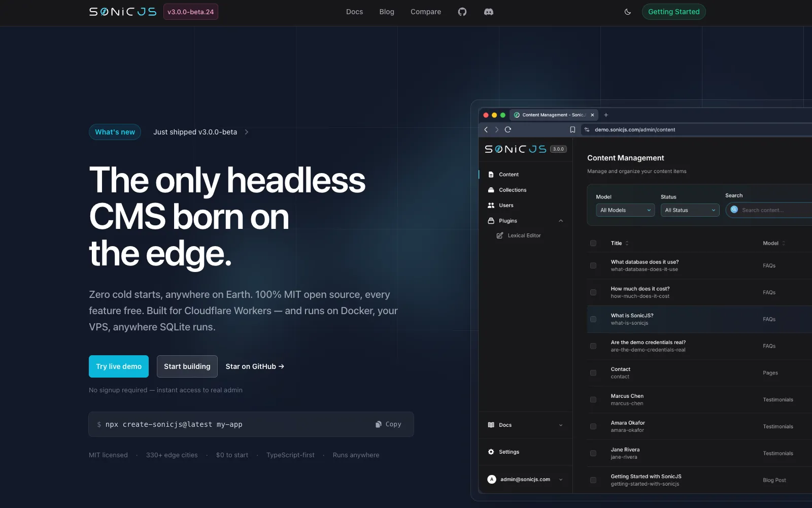Image resolution: width=812 pixels, height=508 pixels.
Task: Click the SonicJS admin sidebar logo
Action: click(x=516, y=149)
